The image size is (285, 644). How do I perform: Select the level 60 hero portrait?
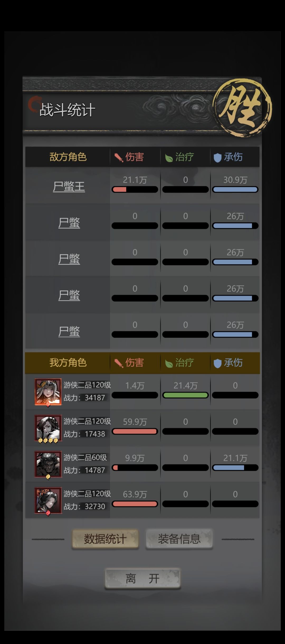[x=48, y=464]
